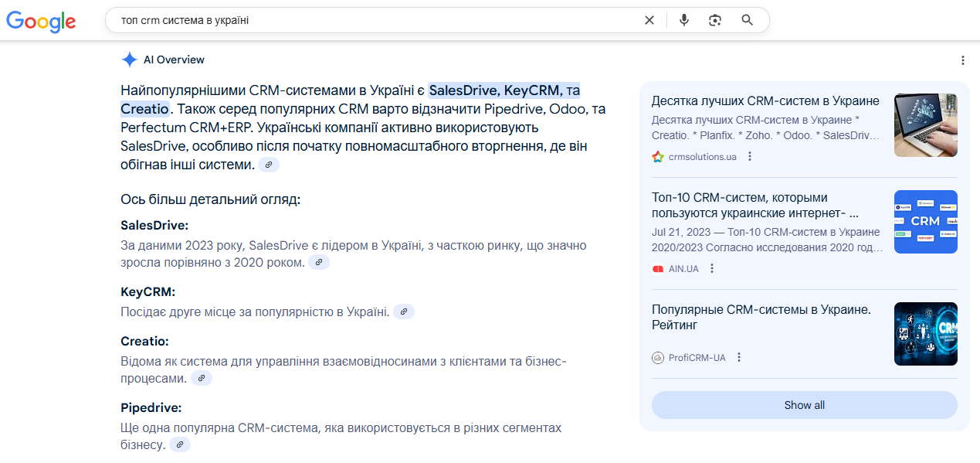Screen dimensions: 980x463
Task: Click the 'Jul 21, 2023' snippet text
Action: point(678,232)
